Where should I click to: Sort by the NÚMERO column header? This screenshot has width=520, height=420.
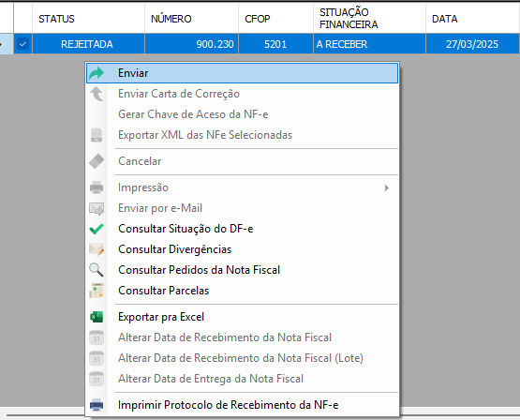191,18
